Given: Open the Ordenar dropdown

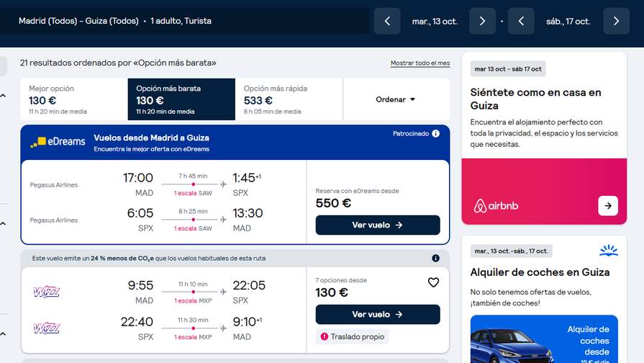Looking at the screenshot, I should coord(396,99).
